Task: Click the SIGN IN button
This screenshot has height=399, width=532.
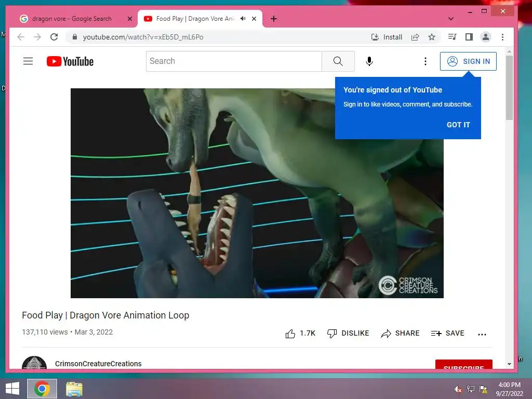Action: click(468, 61)
